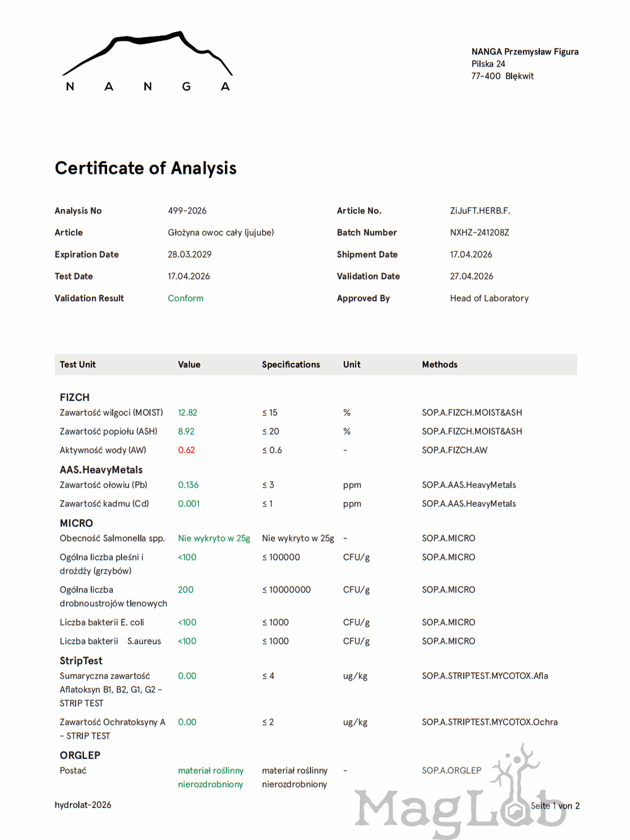Select the 'Postać' row label
630x840 pixels.
72,771
